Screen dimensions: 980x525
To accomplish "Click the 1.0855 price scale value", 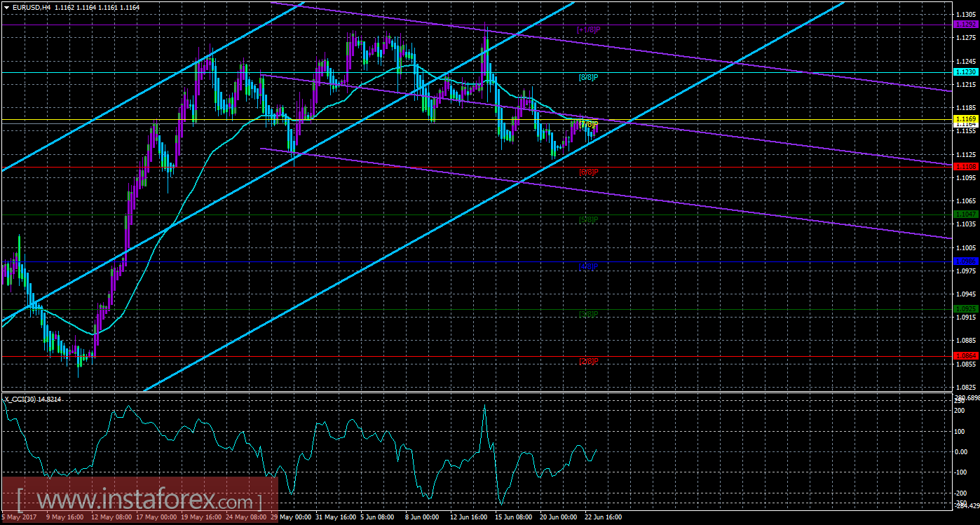I will [966, 364].
